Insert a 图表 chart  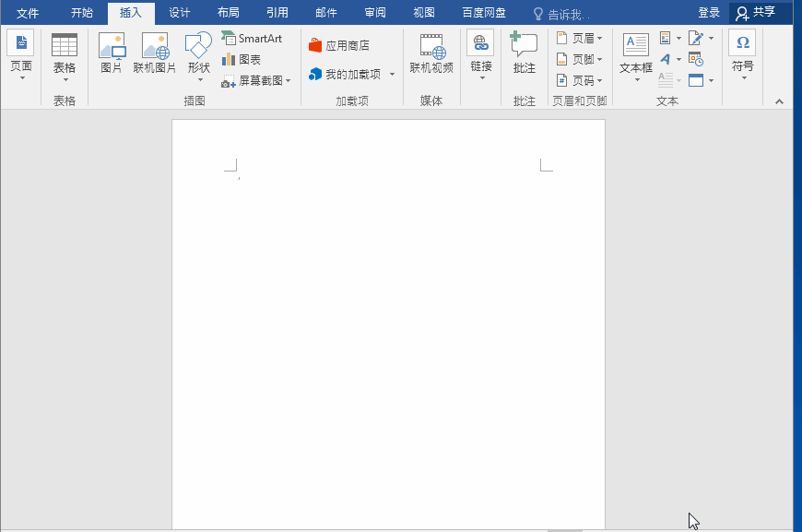point(242,60)
